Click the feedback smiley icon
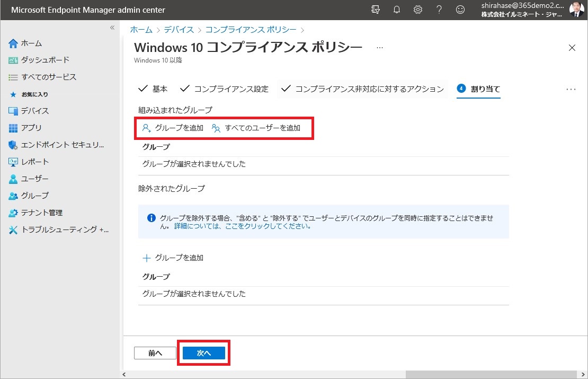 [x=460, y=10]
